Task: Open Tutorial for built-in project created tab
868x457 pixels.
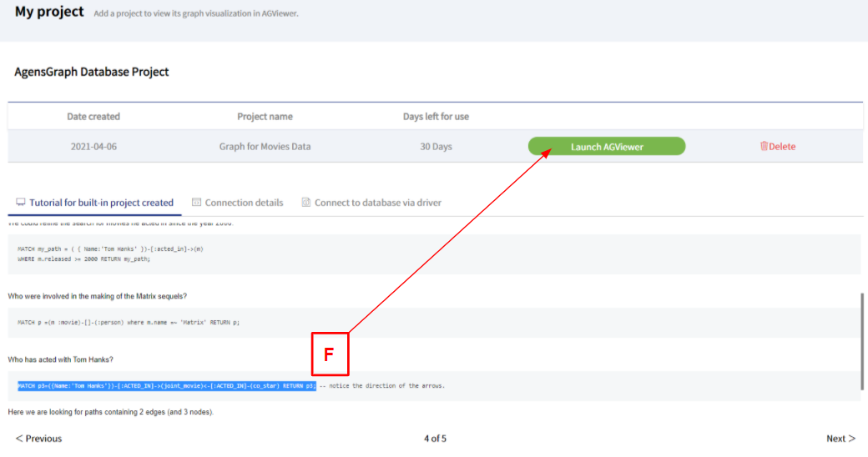Action: 94,203
